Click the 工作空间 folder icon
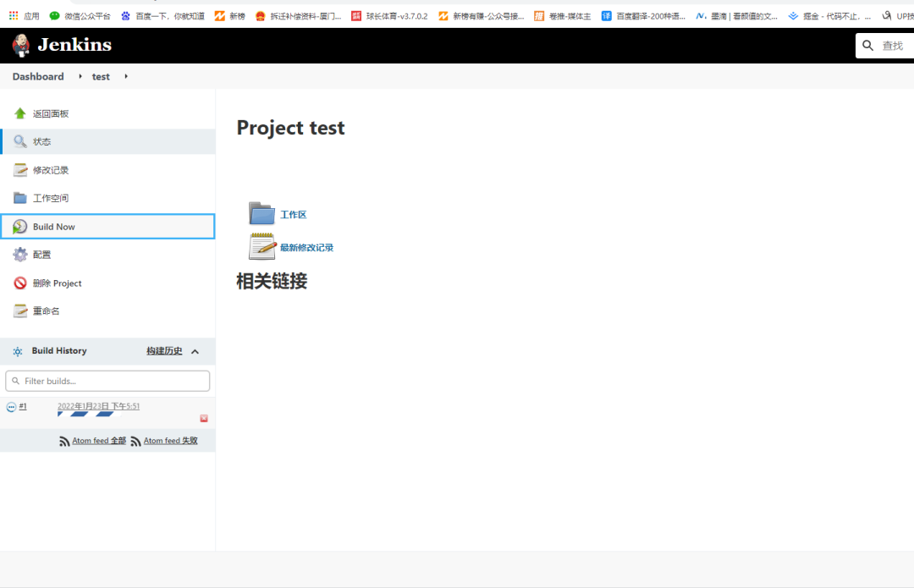Image resolution: width=914 pixels, height=588 pixels. click(x=19, y=198)
